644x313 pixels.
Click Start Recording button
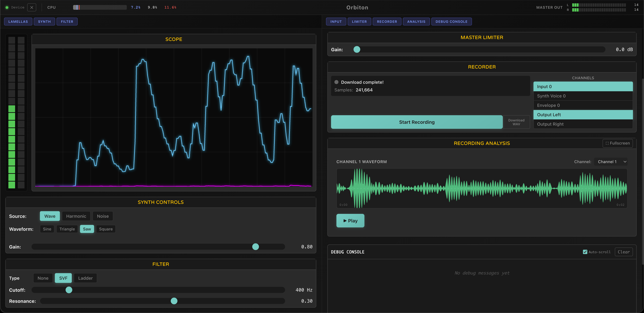pos(417,122)
